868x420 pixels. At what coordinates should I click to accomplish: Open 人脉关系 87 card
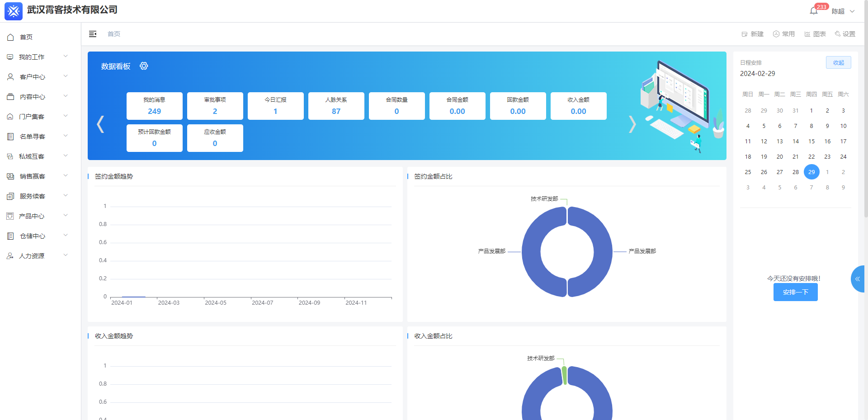point(336,106)
